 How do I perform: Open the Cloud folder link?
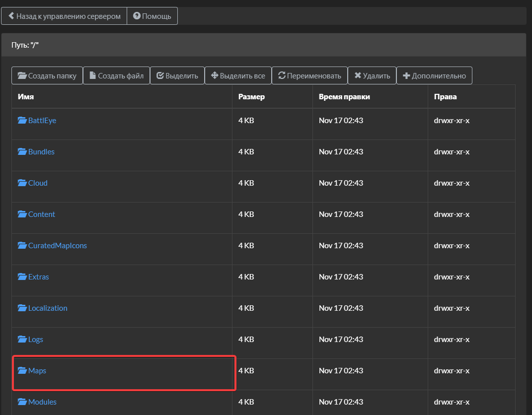38,183
